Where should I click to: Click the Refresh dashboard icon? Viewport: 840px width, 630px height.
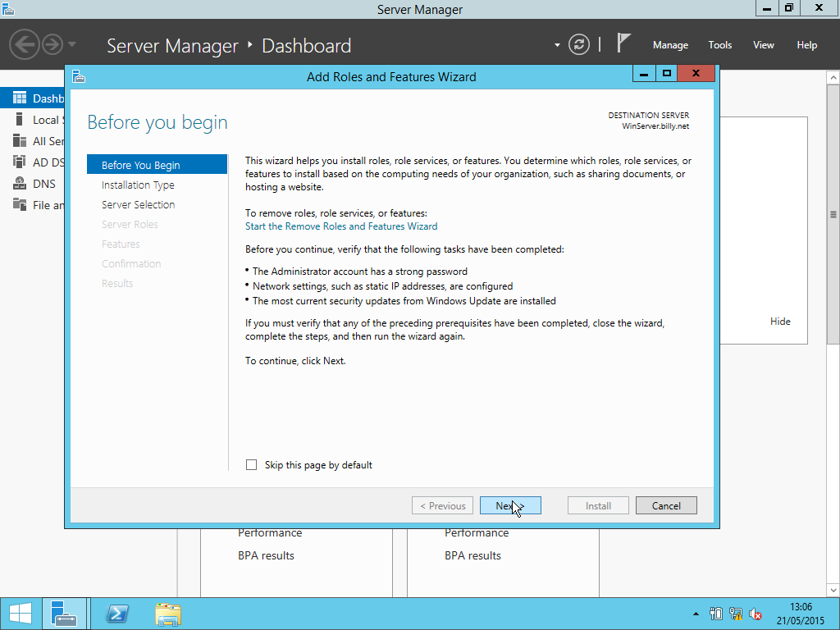[579, 44]
